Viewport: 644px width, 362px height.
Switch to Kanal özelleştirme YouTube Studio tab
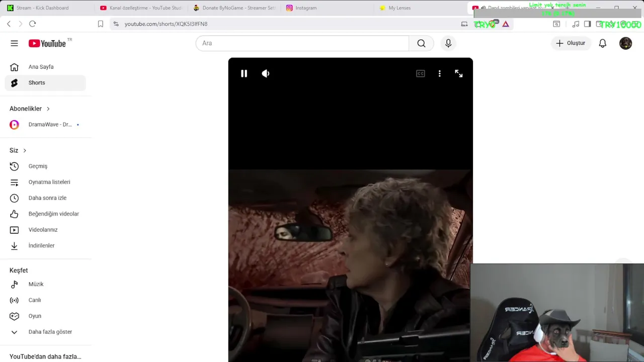point(141,8)
